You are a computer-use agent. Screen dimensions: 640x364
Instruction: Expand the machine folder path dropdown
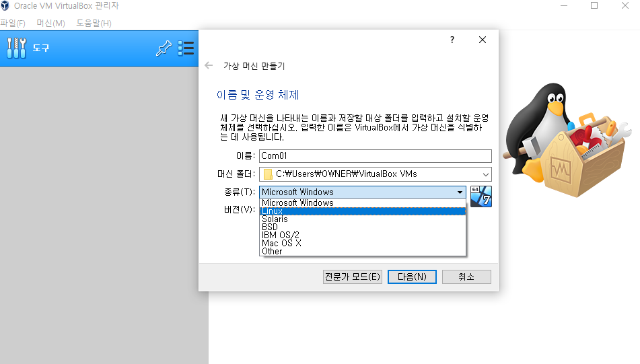tap(486, 174)
